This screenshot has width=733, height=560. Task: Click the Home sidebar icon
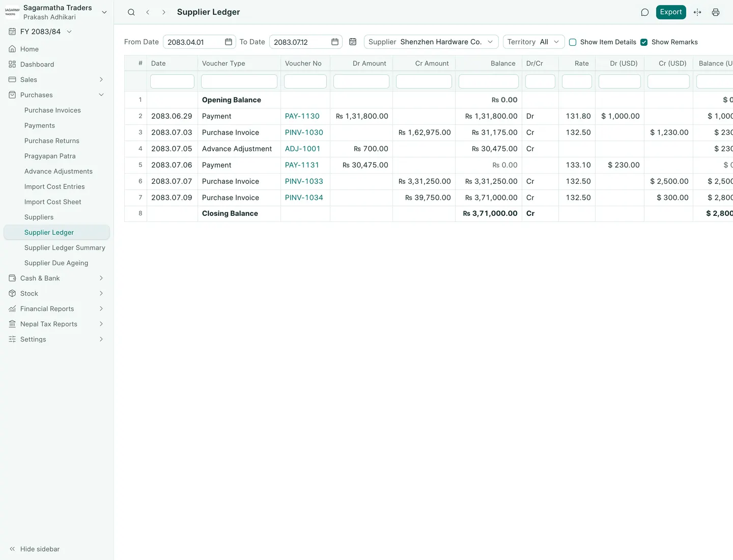(12, 49)
